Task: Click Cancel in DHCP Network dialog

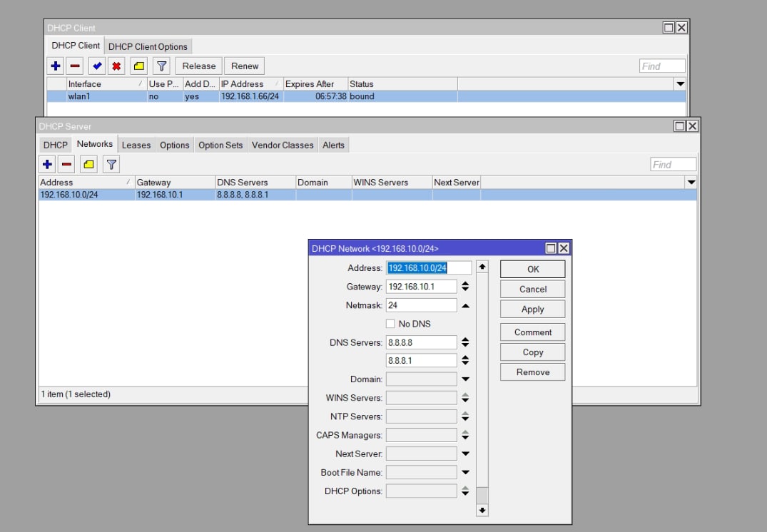Action: click(533, 289)
